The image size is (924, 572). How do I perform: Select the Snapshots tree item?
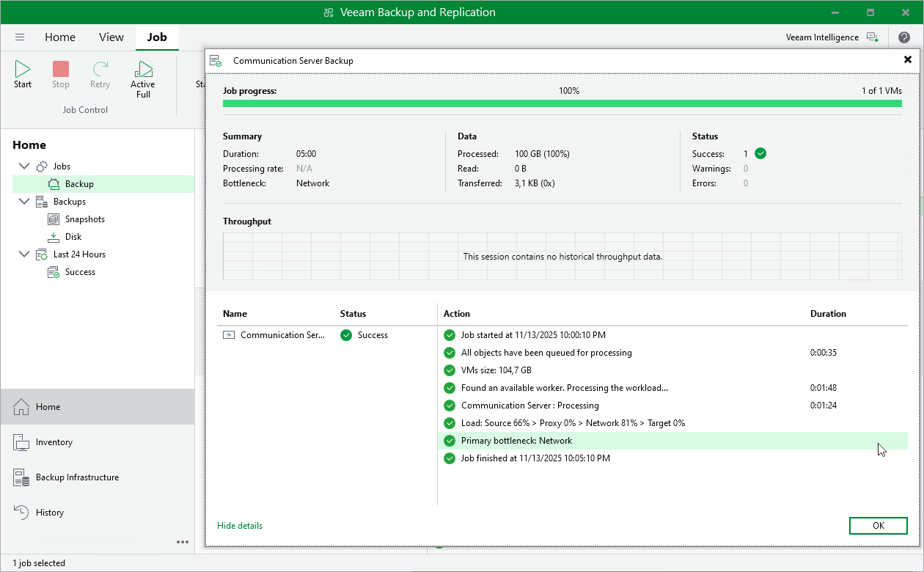[84, 219]
